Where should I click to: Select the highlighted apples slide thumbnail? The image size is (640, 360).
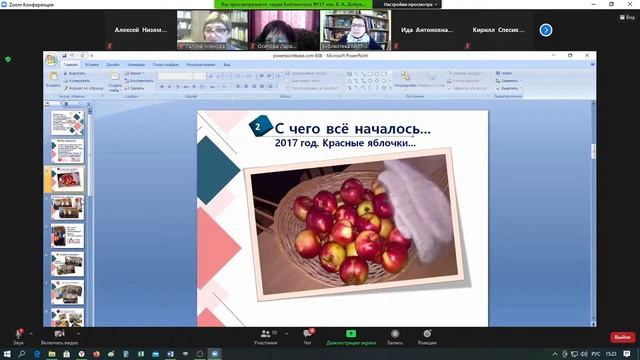[67, 179]
